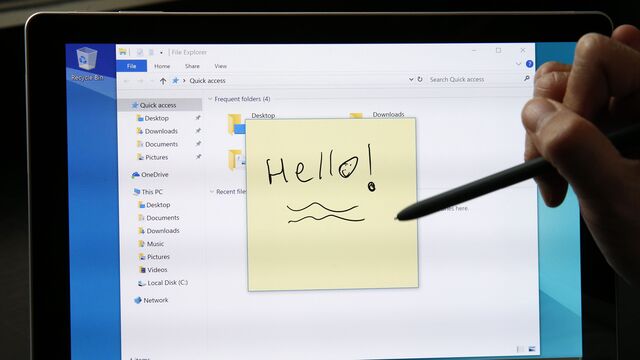
Task: Expand the ribbon with the chevron
Action: click(x=518, y=64)
